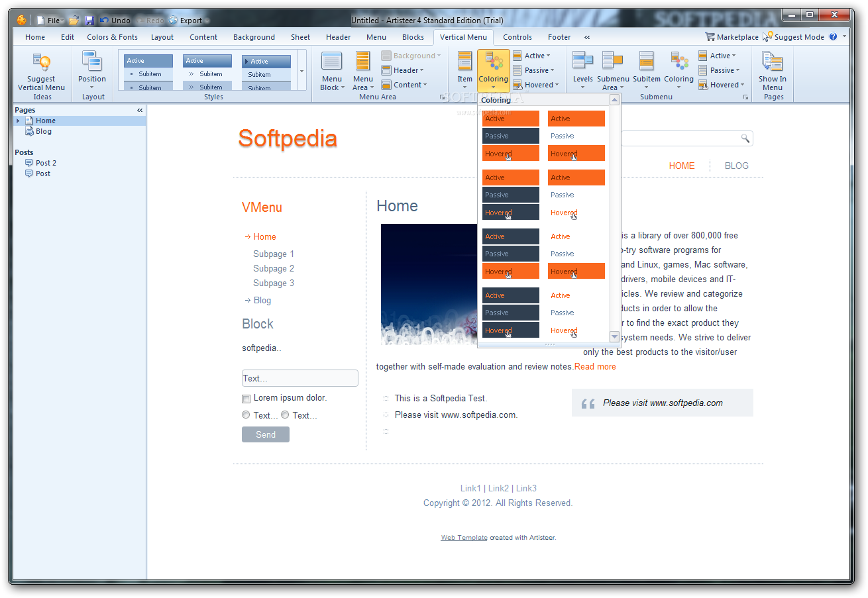
Task: Click the Link2 footer link
Action: click(x=499, y=488)
